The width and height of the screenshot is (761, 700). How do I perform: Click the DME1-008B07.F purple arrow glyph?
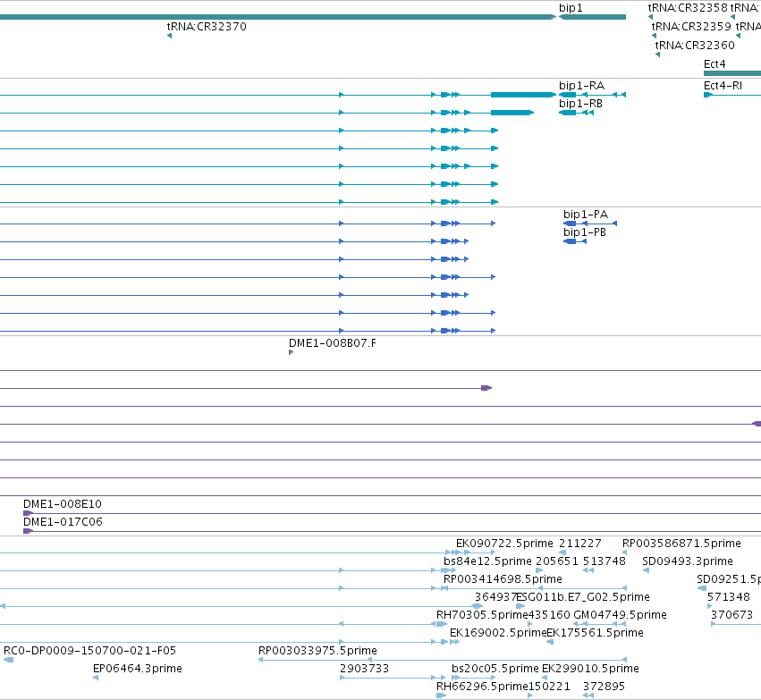292,352
